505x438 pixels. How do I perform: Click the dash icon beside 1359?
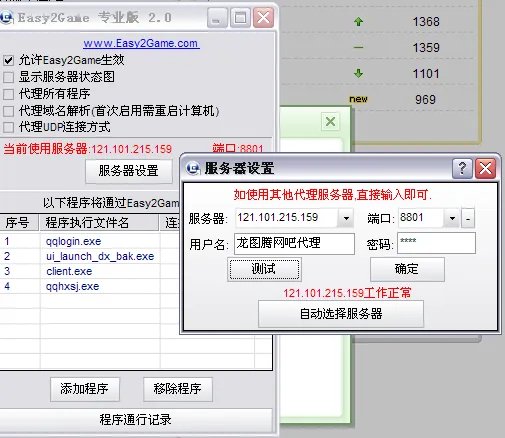358,48
